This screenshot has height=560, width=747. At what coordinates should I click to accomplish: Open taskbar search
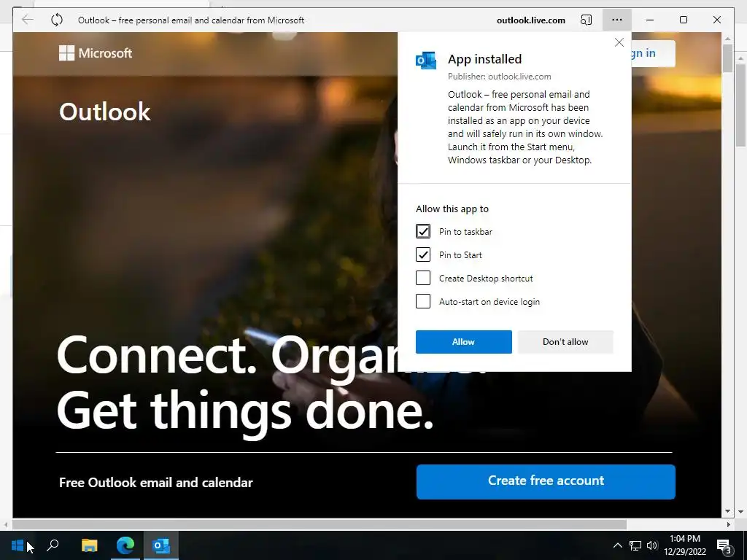[x=53, y=545]
